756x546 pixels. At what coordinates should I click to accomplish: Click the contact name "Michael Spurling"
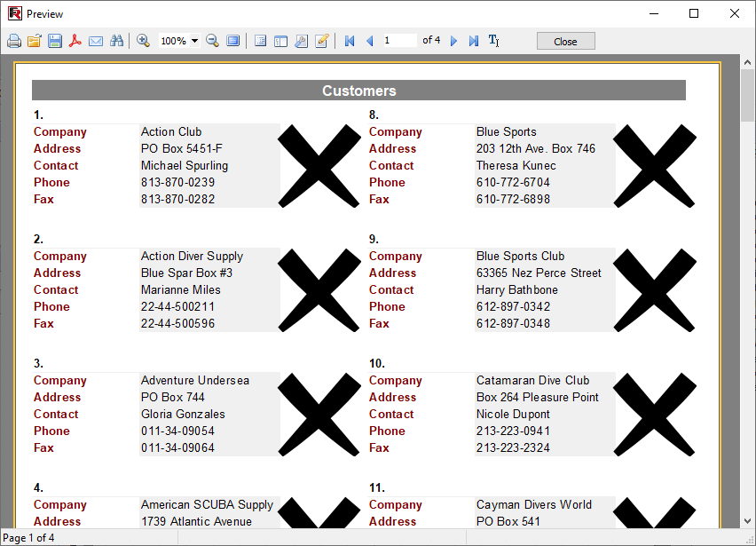[x=185, y=165]
